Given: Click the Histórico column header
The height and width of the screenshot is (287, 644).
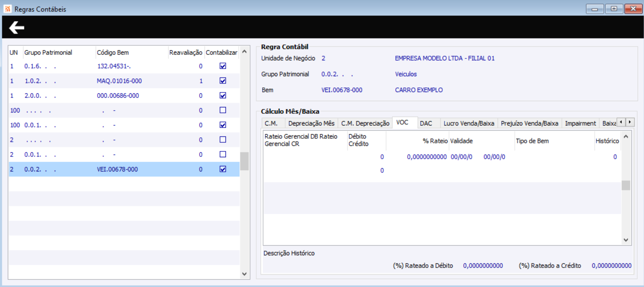Looking at the screenshot, I should point(607,141).
